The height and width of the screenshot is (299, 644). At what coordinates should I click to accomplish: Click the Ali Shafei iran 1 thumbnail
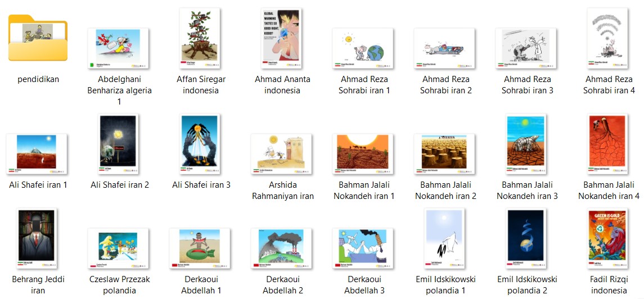37,154
